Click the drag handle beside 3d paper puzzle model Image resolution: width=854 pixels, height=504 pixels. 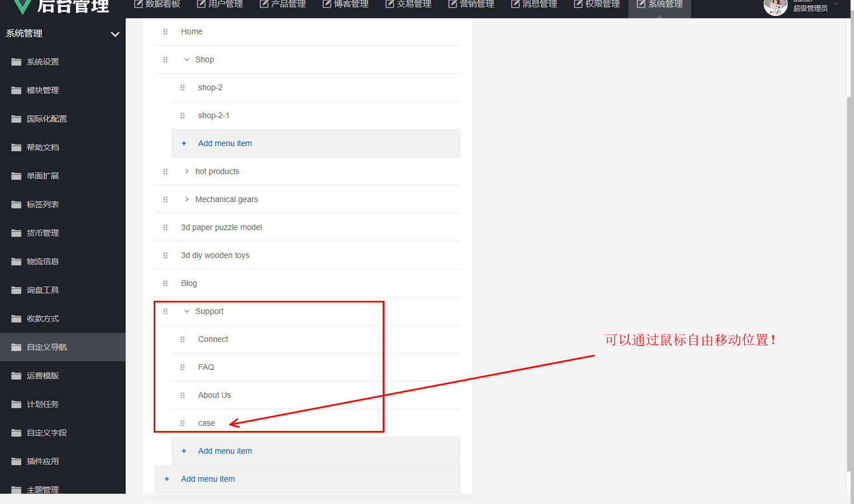[x=165, y=228]
